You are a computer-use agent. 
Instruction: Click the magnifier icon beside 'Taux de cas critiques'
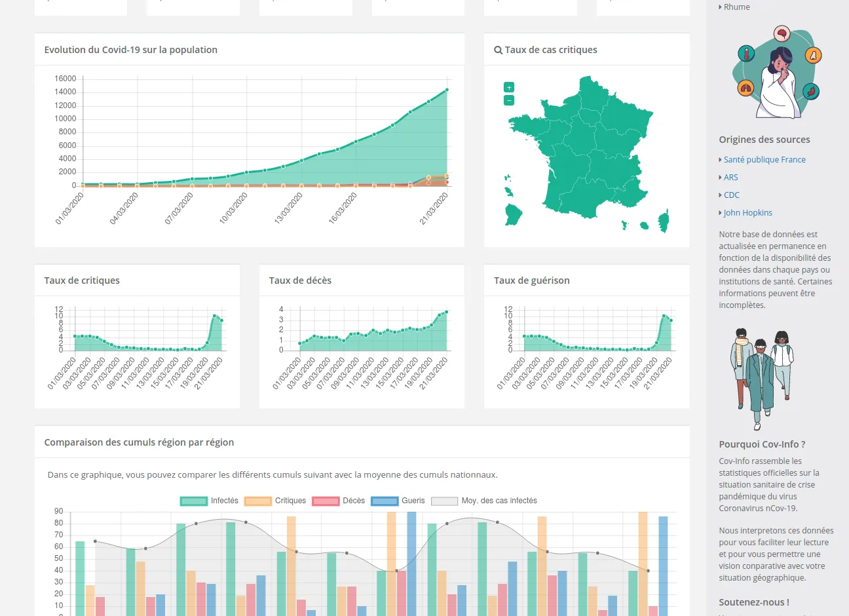click(499, 50)
